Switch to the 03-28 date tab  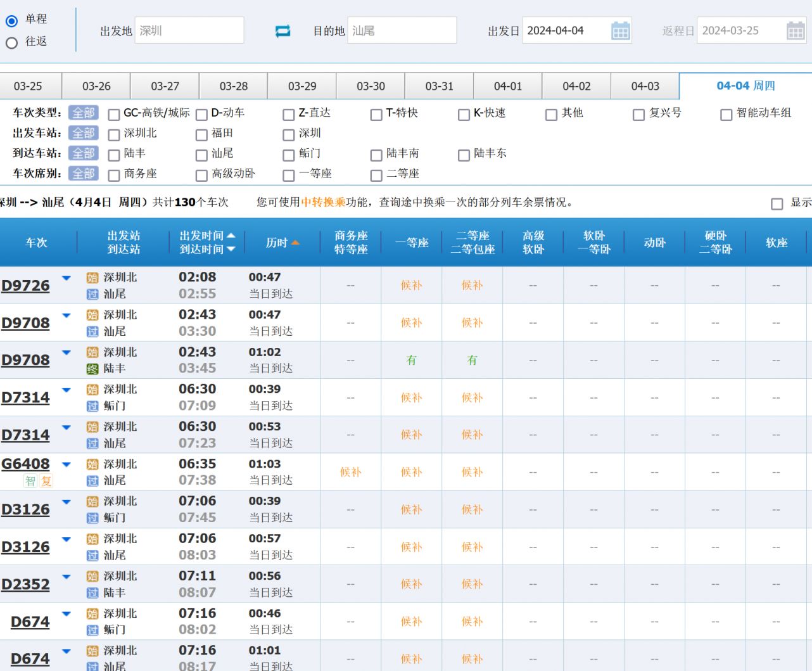coord(233,86)
